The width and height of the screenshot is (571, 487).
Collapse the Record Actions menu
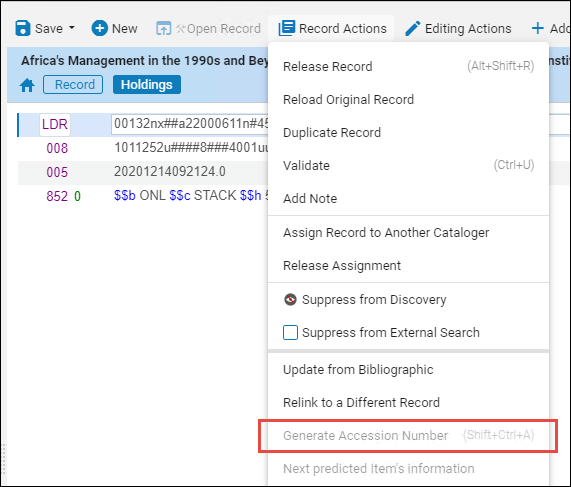332,28
